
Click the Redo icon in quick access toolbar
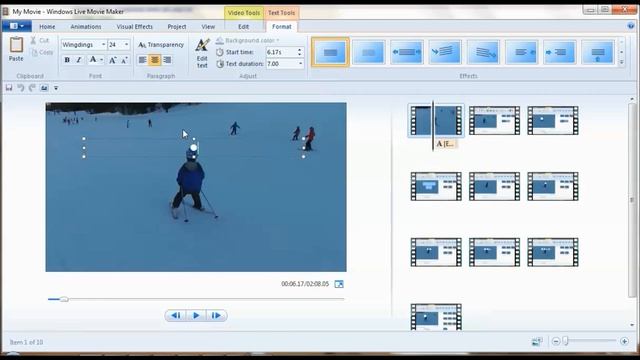[x=32, y=88]
